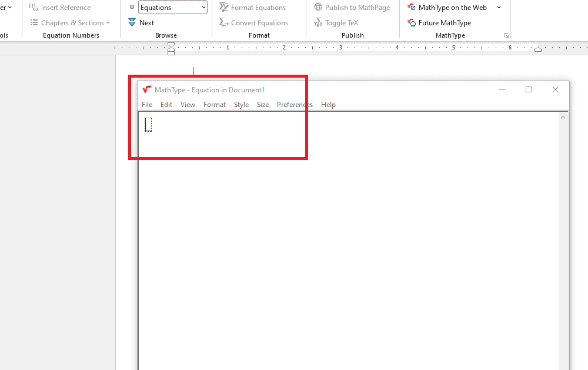Open MathType group dialog launcher
Viewport: 588px width, 370px height.
(506, 35)
